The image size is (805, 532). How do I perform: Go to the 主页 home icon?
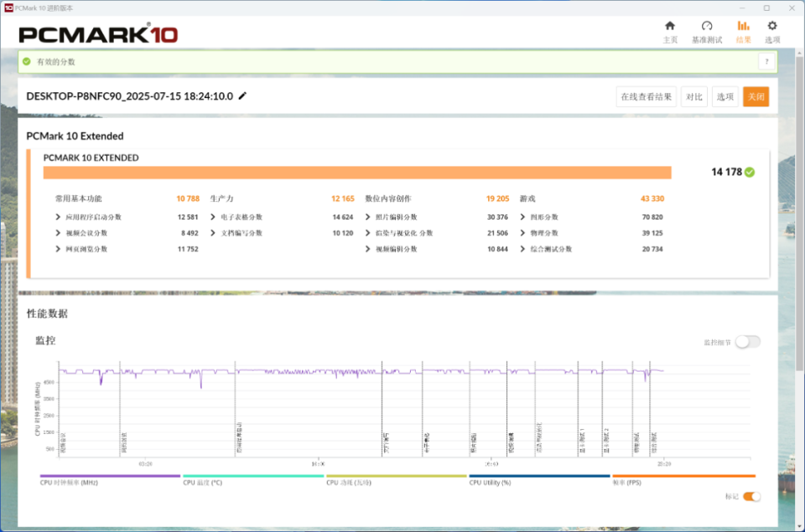670,26
